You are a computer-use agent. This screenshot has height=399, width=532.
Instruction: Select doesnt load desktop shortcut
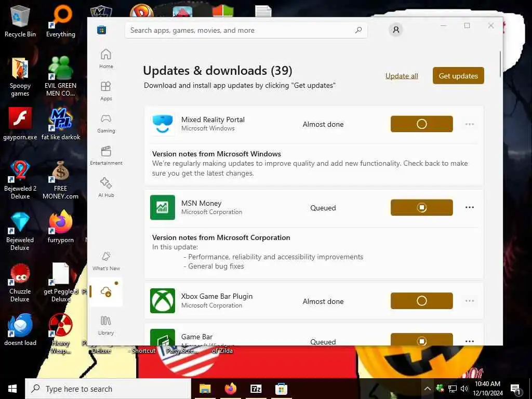(20, 329)
